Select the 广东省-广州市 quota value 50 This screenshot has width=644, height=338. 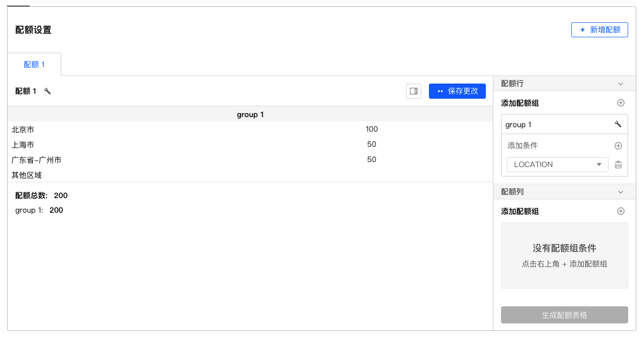372,160
